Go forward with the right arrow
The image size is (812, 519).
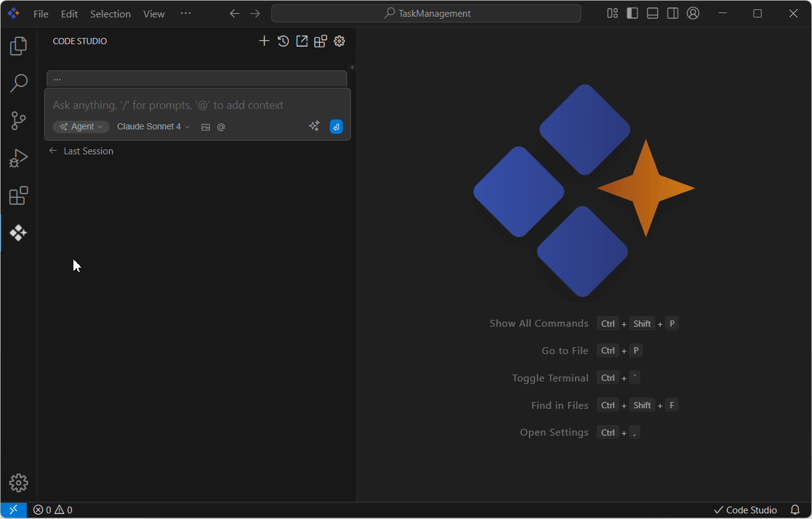click(x=254, y=14)
